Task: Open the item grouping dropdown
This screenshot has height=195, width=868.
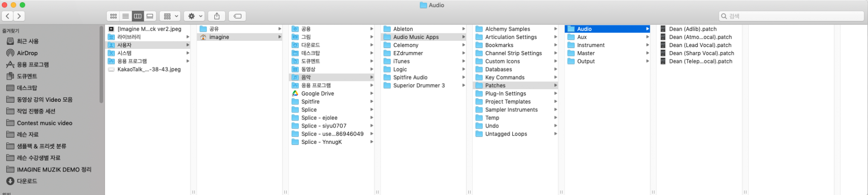Action: (x=170, y=16)
